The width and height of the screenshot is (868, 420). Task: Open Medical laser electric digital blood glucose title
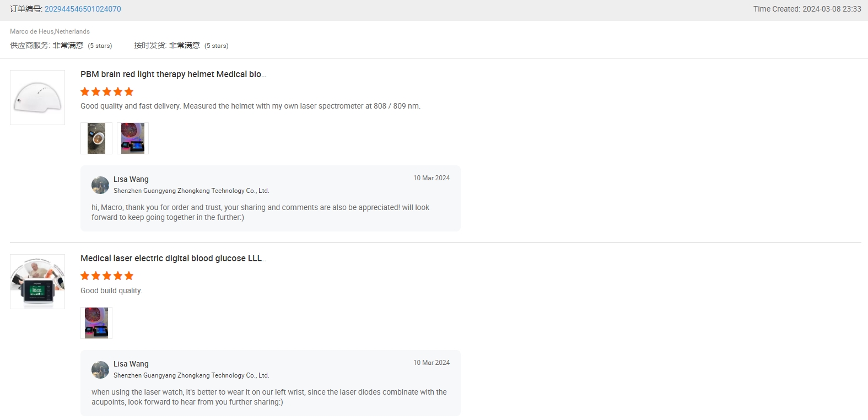point(173,259)
